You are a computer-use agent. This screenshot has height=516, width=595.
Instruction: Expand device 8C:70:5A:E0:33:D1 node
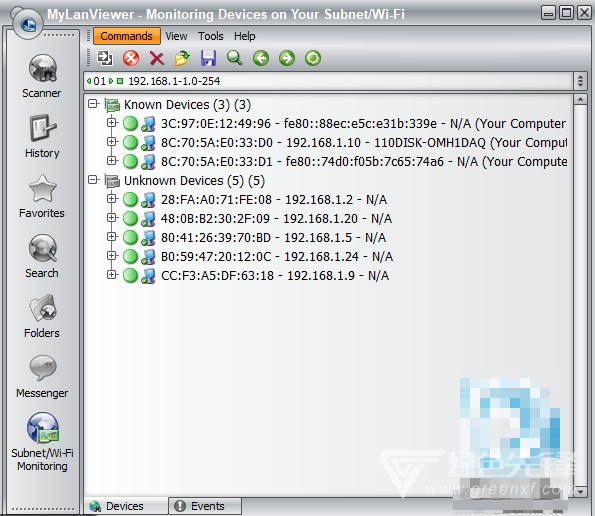pos(112,160)
